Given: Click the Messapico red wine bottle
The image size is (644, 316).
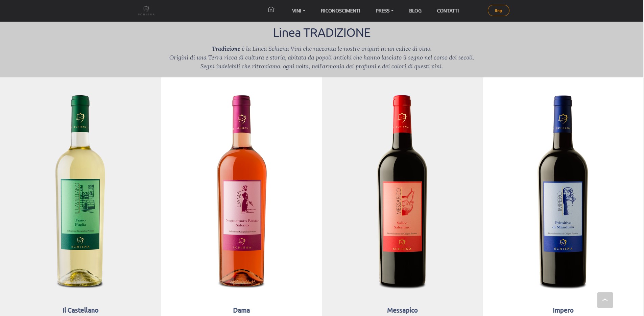Looking at the screenshot, I should point(402,191).
